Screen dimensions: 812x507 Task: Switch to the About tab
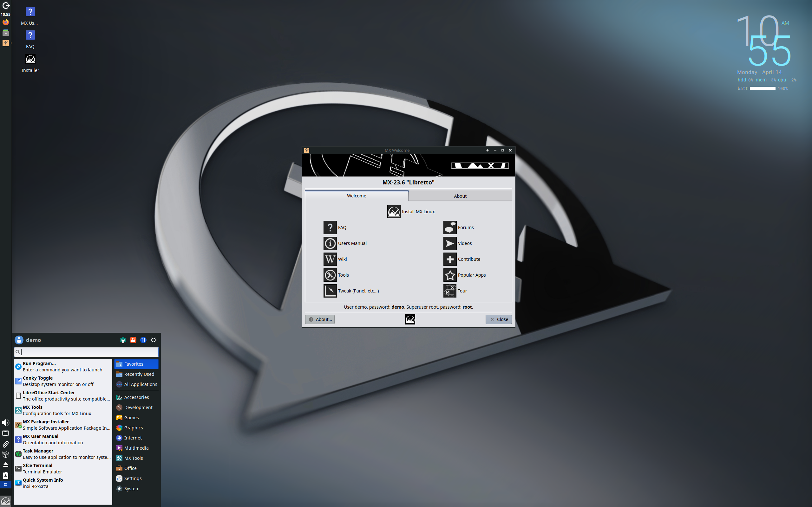tap(460, 196)
